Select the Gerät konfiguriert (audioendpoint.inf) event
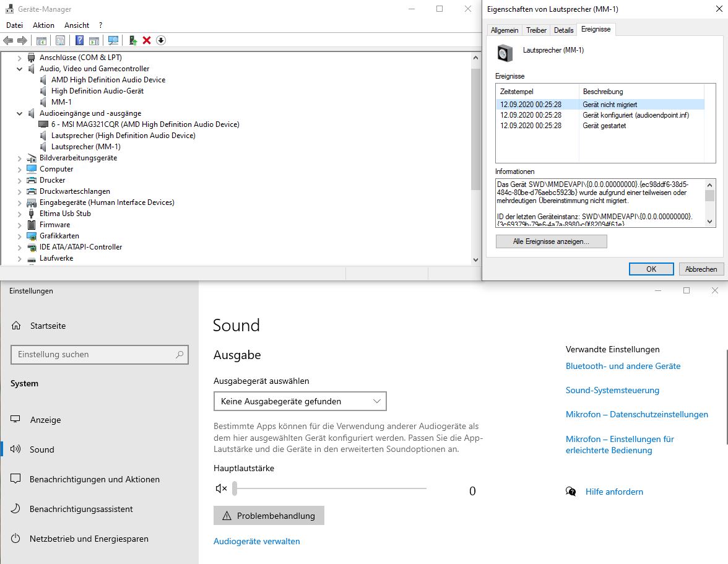 [600, 115]
